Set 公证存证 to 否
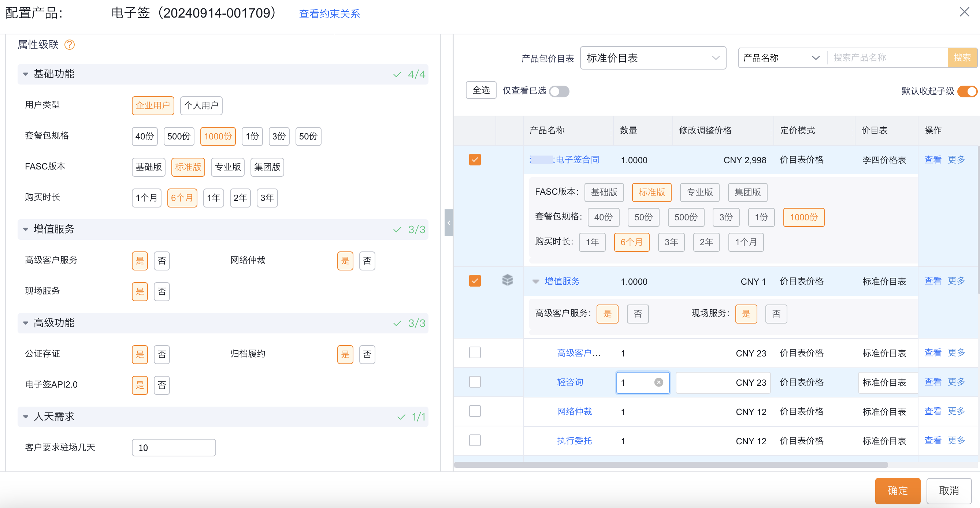This screenshot has height=508, width=980. (162, 354)
